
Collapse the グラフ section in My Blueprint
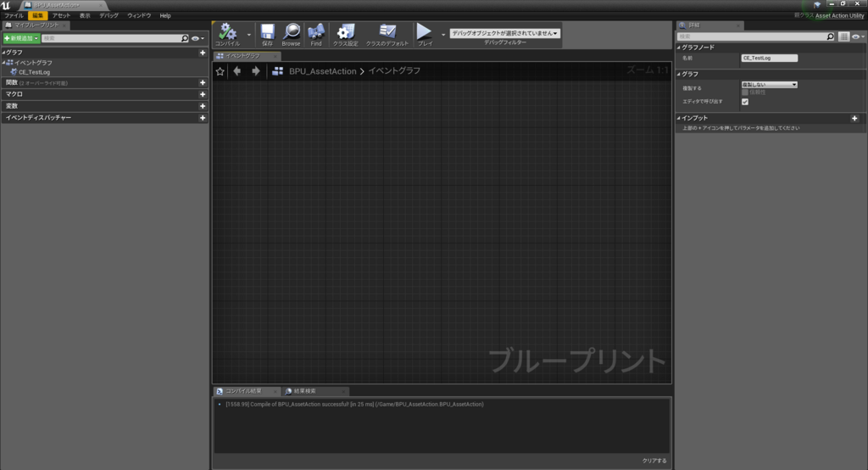(x=4, y=53)
